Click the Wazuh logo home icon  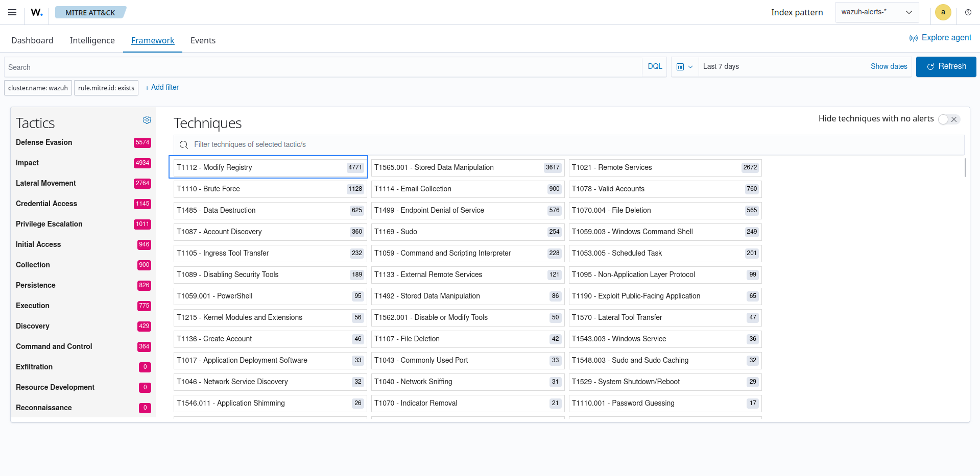click(x=37, y=12)
